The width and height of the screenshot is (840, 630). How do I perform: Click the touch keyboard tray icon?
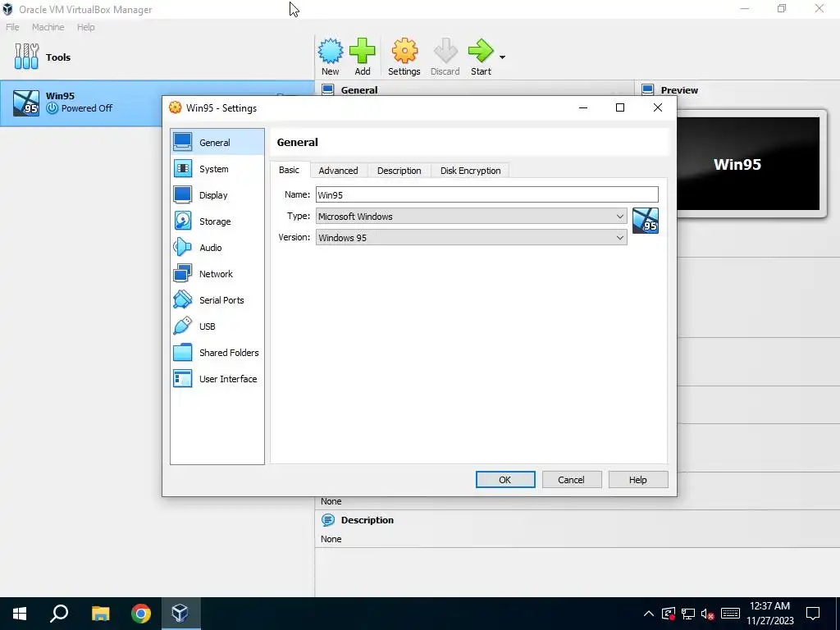tap(730, 614)
